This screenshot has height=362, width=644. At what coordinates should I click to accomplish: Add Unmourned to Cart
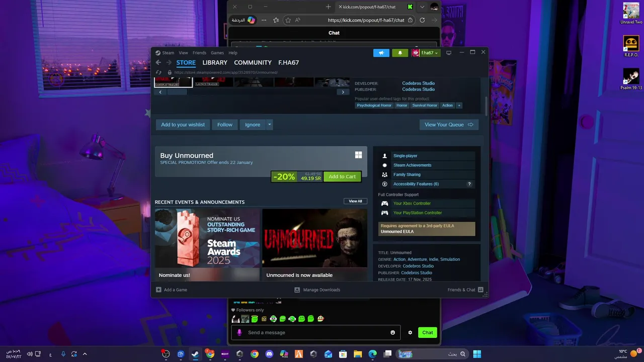tap(342, 176)
